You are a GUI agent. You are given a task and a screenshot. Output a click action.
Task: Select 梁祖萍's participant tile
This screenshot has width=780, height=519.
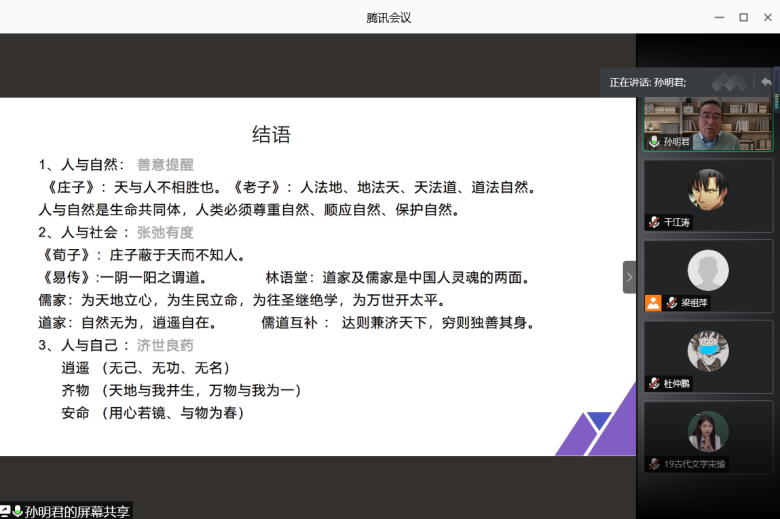click(x=708, y=274)
